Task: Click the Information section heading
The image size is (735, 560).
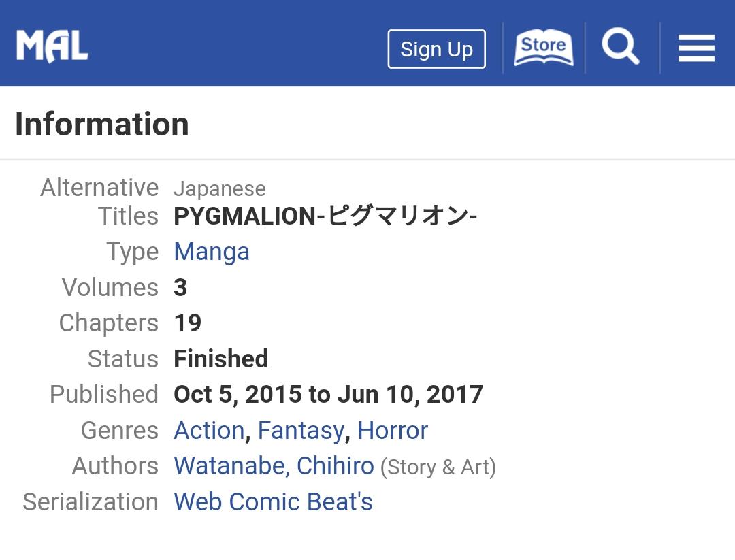Action: [102, 125]
